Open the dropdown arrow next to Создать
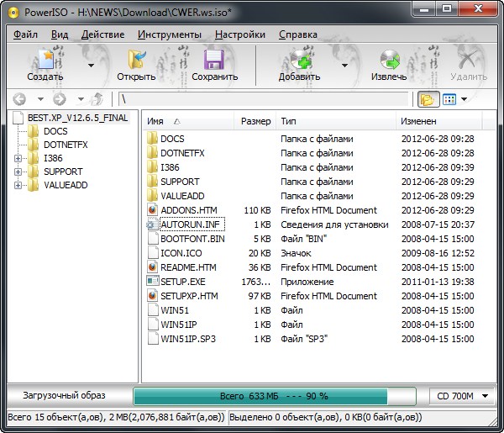 90,65
